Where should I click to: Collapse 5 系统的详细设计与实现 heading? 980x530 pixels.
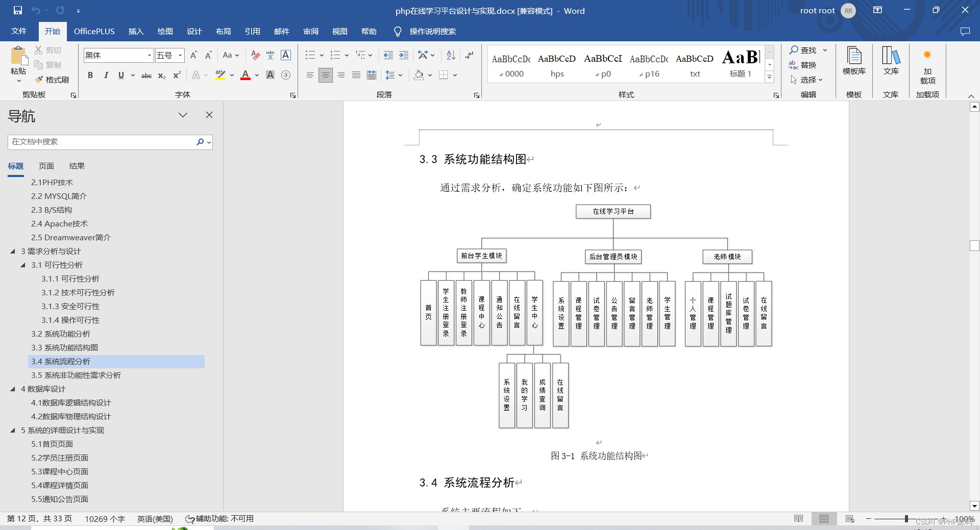[13, 431]
